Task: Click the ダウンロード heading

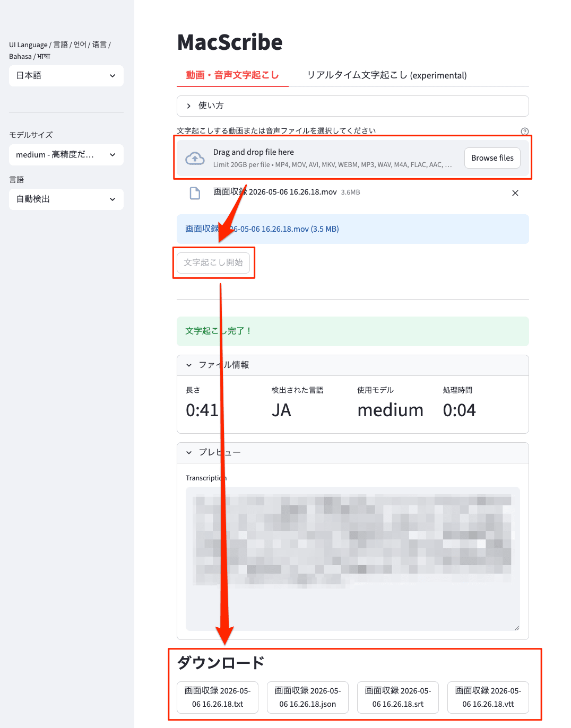Action: point(221,663)
